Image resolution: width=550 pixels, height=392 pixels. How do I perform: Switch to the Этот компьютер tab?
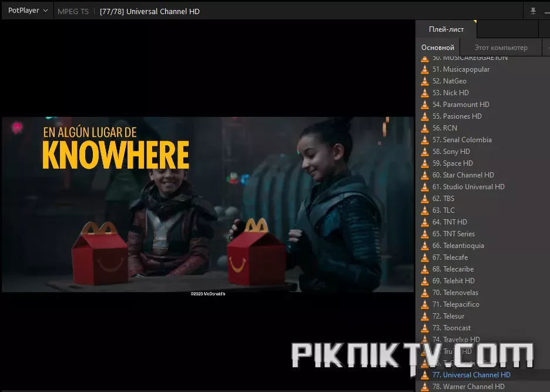pyautogui.click(x=501, y=48)
